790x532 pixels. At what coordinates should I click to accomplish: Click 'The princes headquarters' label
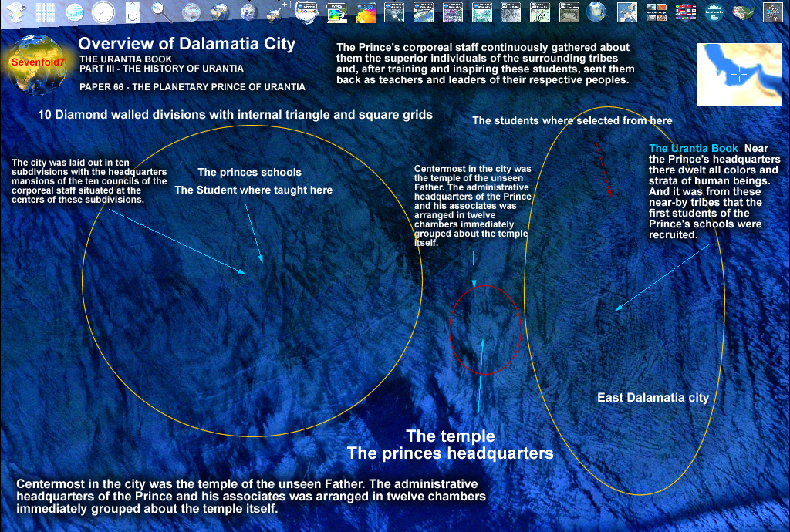point(450,453)
